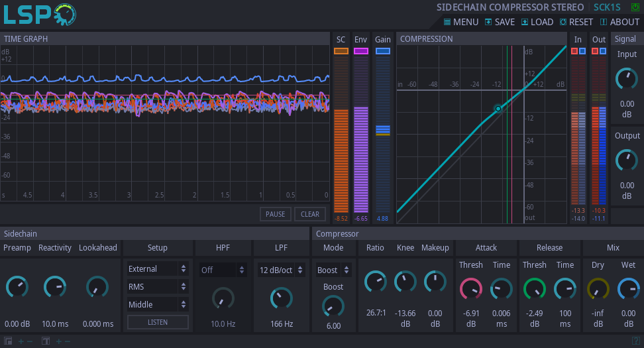
Task: Click the Knee knob
Action: [405, 282]
